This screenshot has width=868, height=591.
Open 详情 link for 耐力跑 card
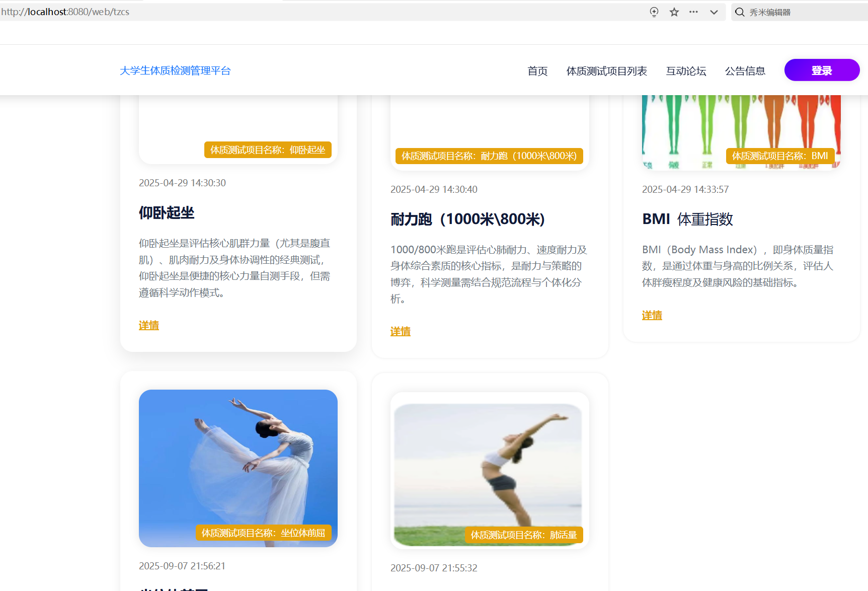pyautogui.click(x=401, y=332)
